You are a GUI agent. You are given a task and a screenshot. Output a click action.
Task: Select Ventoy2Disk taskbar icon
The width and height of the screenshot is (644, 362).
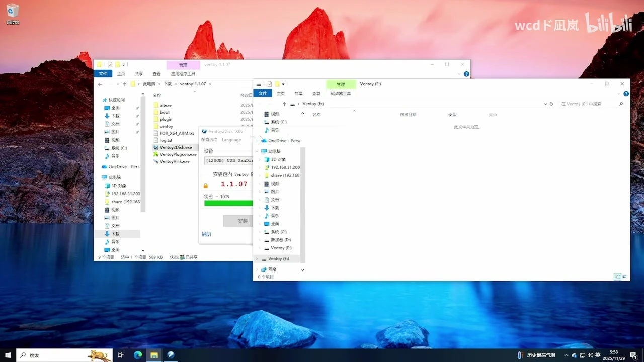(x=171, y=355)
